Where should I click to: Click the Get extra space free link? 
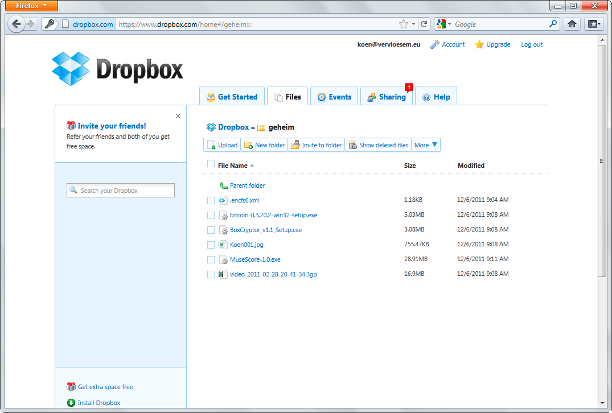click(x=105, y=386)
